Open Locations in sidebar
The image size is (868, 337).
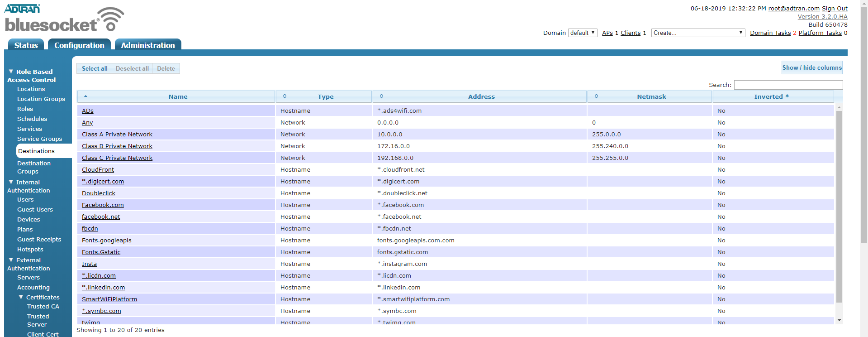[31, 89]
